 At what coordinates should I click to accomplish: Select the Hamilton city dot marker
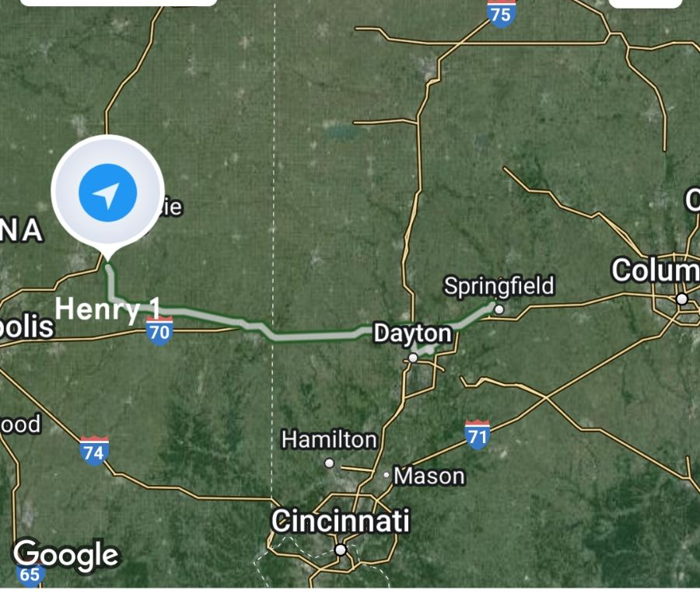tap(330, 463)
